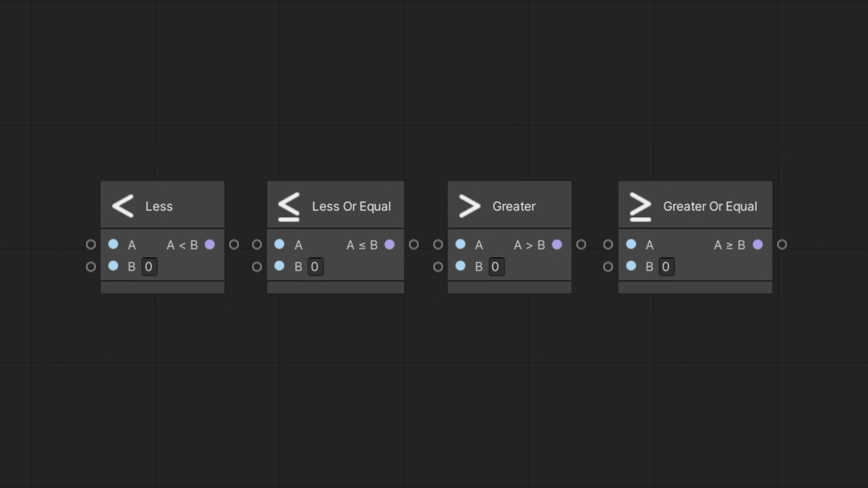Select the A > B output socket

click(x=557, y=245)
